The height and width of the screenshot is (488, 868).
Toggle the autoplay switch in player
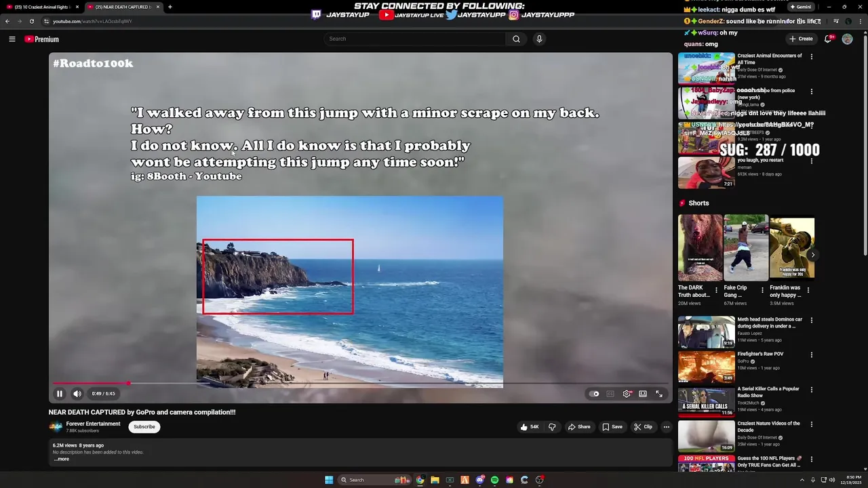click(594, 394)
